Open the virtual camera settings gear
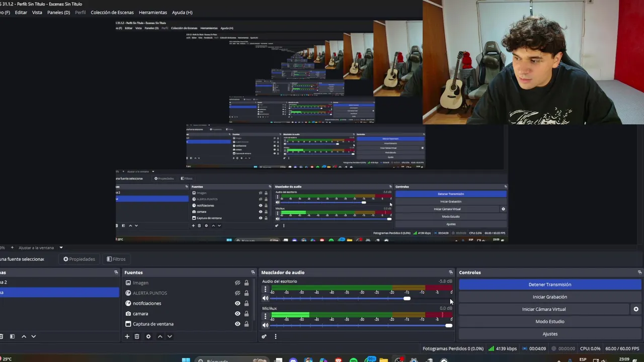The width and height of the screenshot is (644, 362). pyautogui.click(x=636, y=309)
